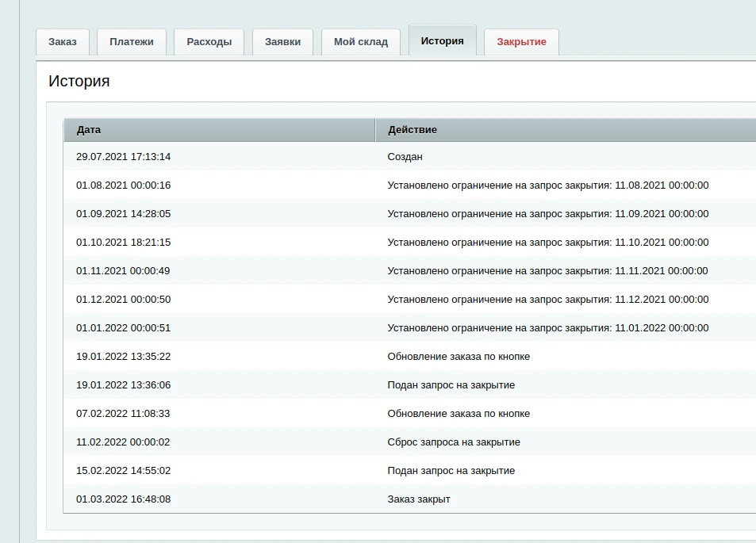756x543 pixels.
Task: Select date 01.08.2021 00:00:16
Action: point(124,185)
